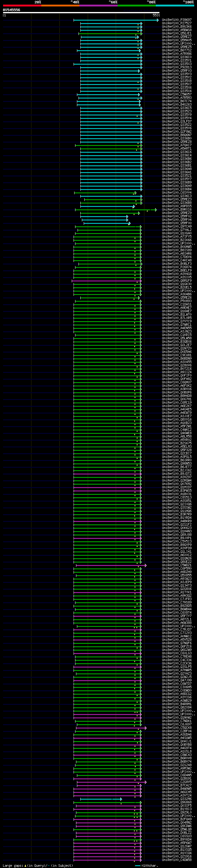Image resolution: width=197 pixels, height=868 pixels.
Task: Click label UniRef100_B0BLF3
Action: [x=176, y=264]
